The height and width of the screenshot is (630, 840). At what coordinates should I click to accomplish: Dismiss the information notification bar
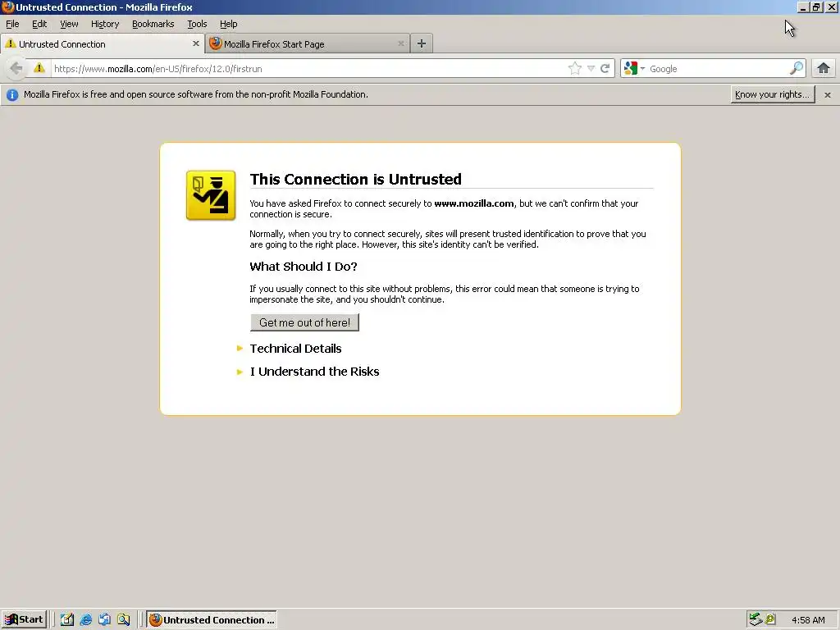(x=828, y=95)
